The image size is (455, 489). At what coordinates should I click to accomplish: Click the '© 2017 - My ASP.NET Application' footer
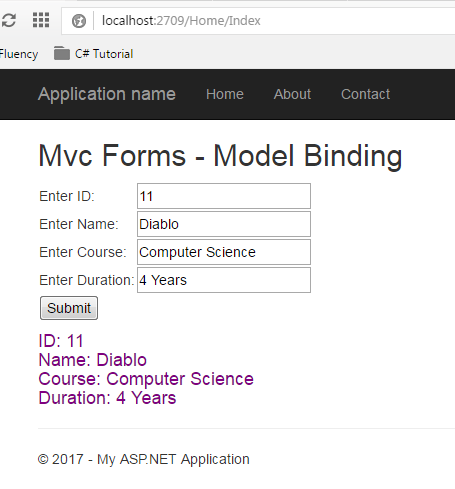point(144,459)
